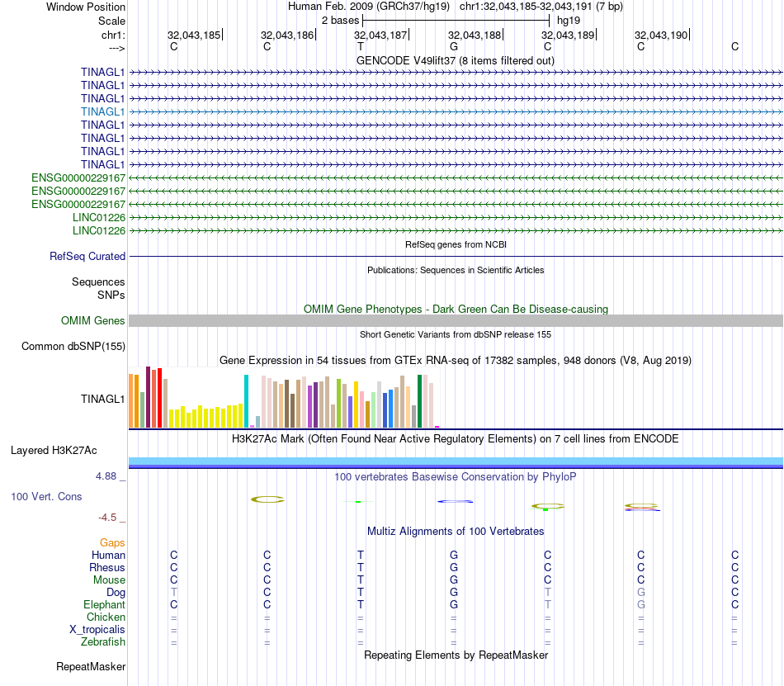Click the light blue H3K27Ac signal band
This screenshot has width=784, height=686.
[456, 461]
